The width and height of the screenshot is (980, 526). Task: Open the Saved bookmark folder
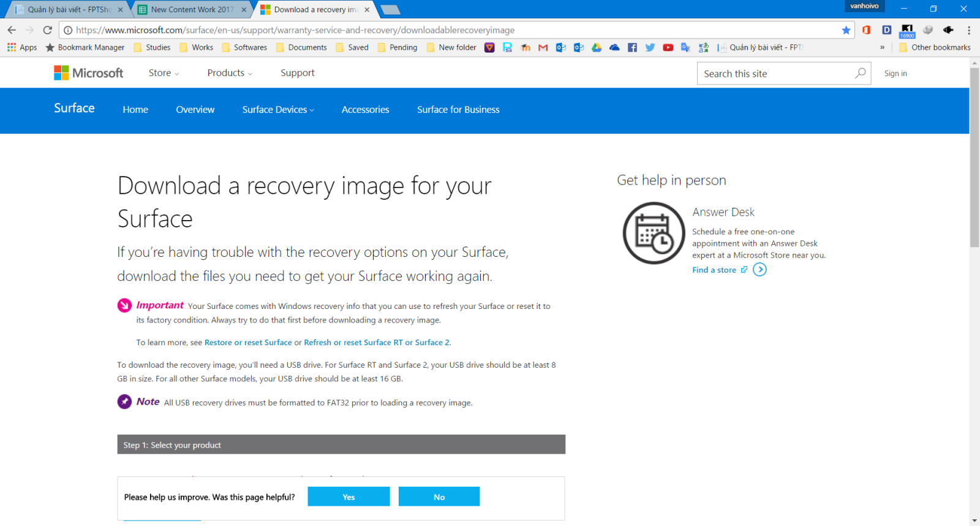coord(352,47)
